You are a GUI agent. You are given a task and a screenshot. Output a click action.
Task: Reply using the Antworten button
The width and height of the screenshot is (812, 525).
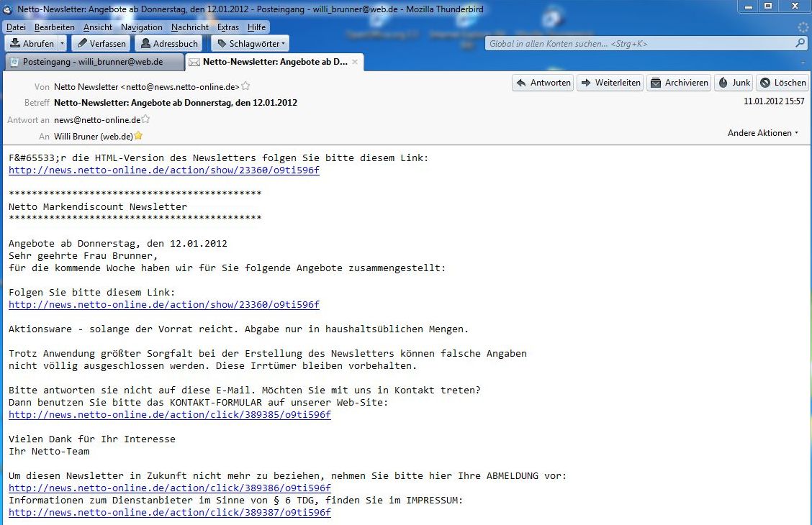[543, 82]
